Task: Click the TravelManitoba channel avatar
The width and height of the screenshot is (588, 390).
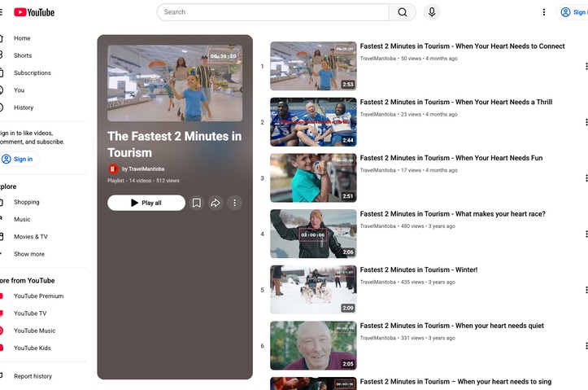Action: click(113, 169)
